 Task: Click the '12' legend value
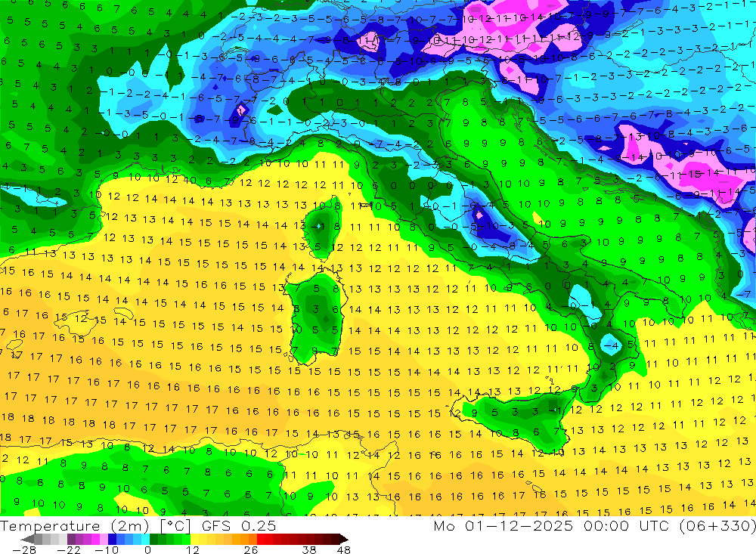click(x=192, y=550)
